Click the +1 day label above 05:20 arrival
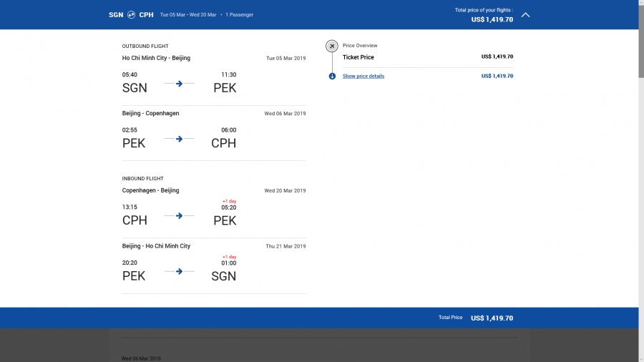The height and width of the screenshot is (362, 644). (229, 201)
